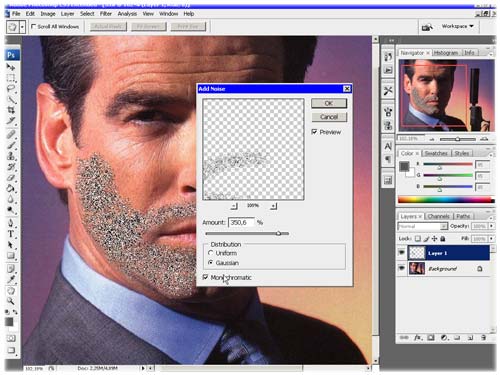This screenshot has width=500, height=375.
Task: Change screen mode from the toolbox
Action: tap(11, 350)
